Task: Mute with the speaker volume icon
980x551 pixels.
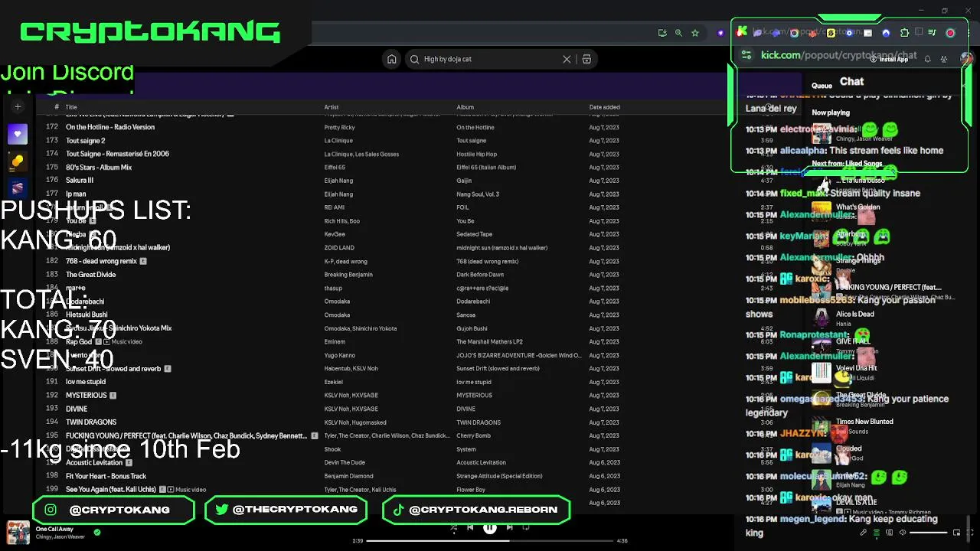Action: (x=902, y=533)
